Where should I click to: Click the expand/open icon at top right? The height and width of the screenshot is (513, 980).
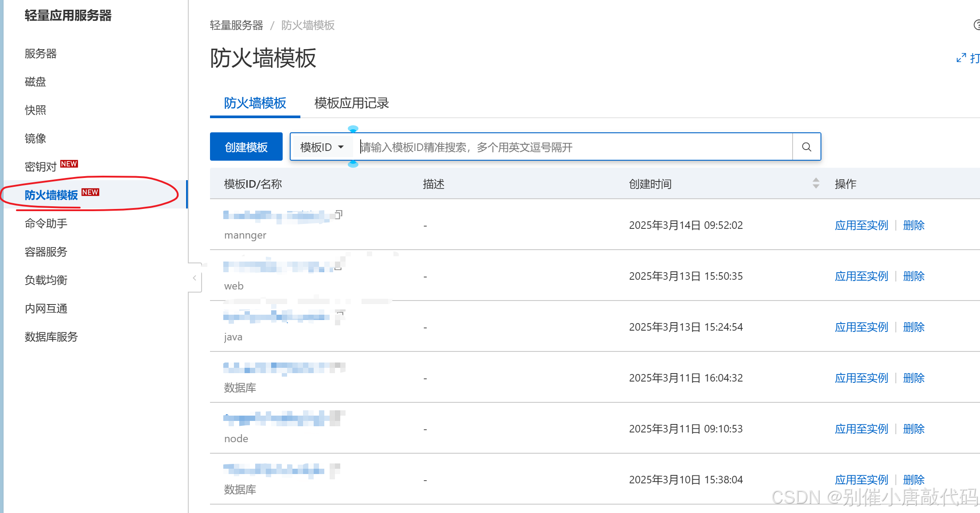point(961,58)
